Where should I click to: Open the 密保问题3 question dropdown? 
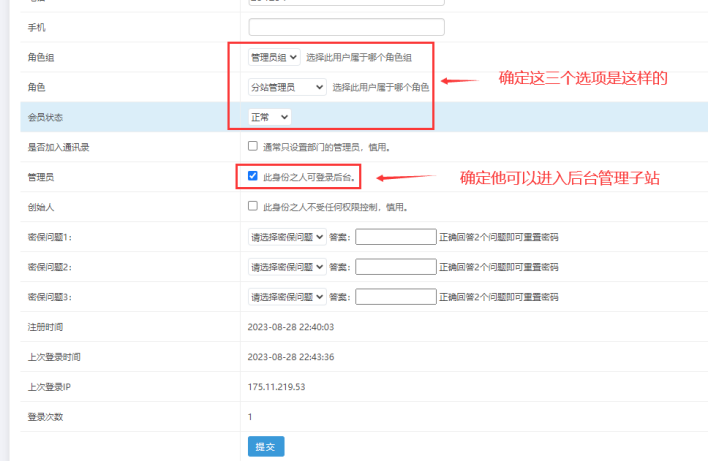(x=287, y=297)
